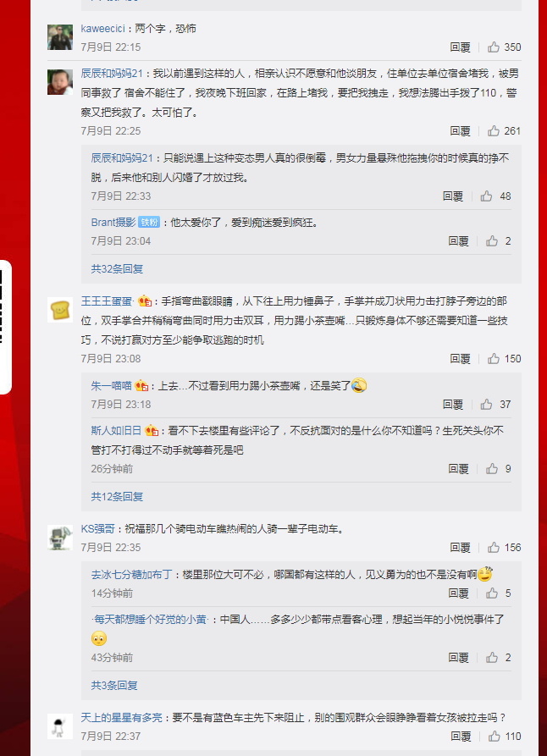This screenshot has height=756, width=547.
Task: Like Brant摄影's reply
Action: [x=491, y=240]
